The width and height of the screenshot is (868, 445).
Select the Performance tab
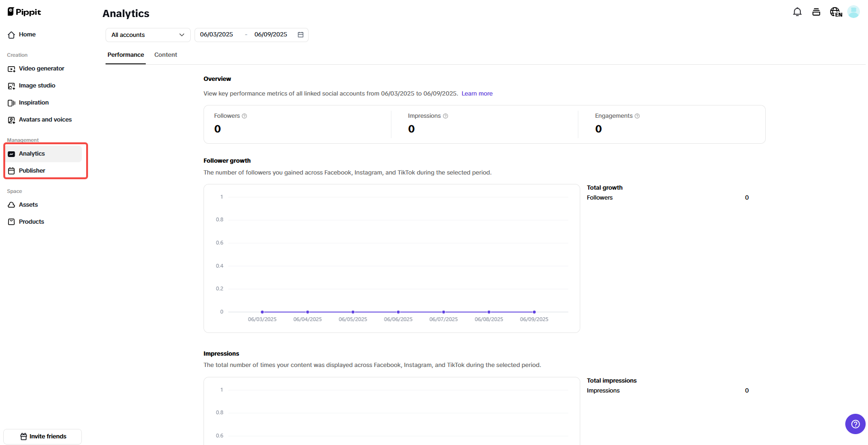point(125,55)
